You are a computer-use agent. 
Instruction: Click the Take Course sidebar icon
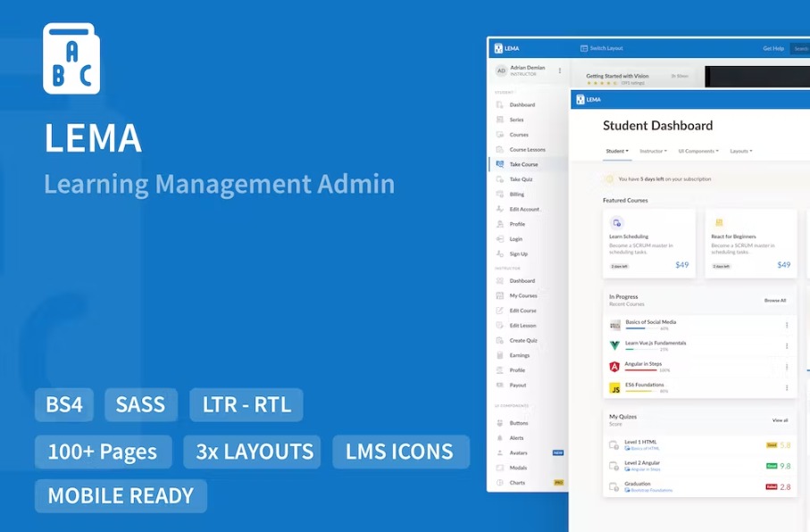[x=499, y=164]
